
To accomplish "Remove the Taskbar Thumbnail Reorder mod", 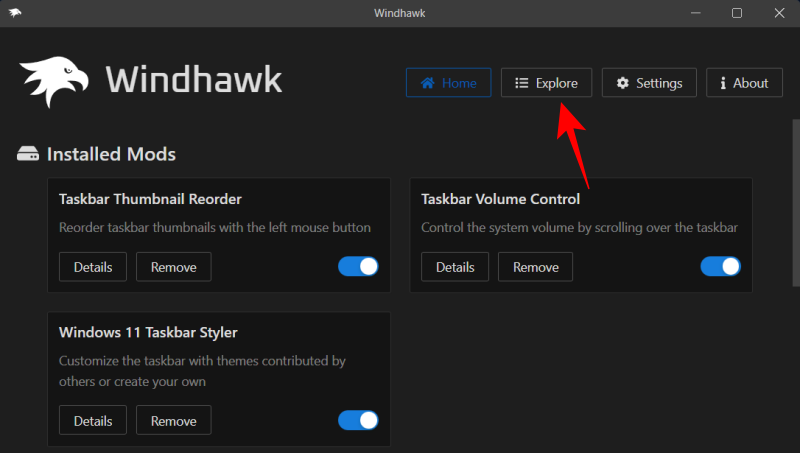I will (x=173, y=267).
